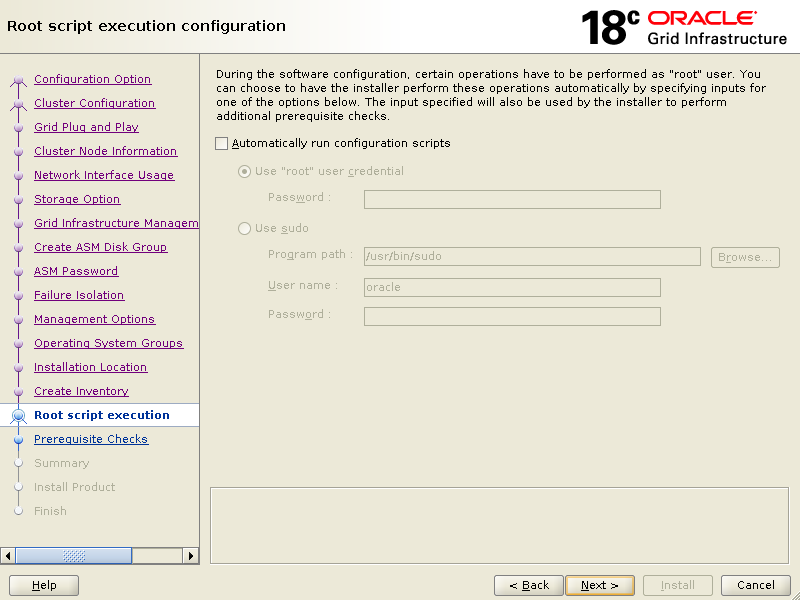Screen dimensions: 800x600
Task: Click step bullet beside Create Inventory
Action: tap(18, 391)
